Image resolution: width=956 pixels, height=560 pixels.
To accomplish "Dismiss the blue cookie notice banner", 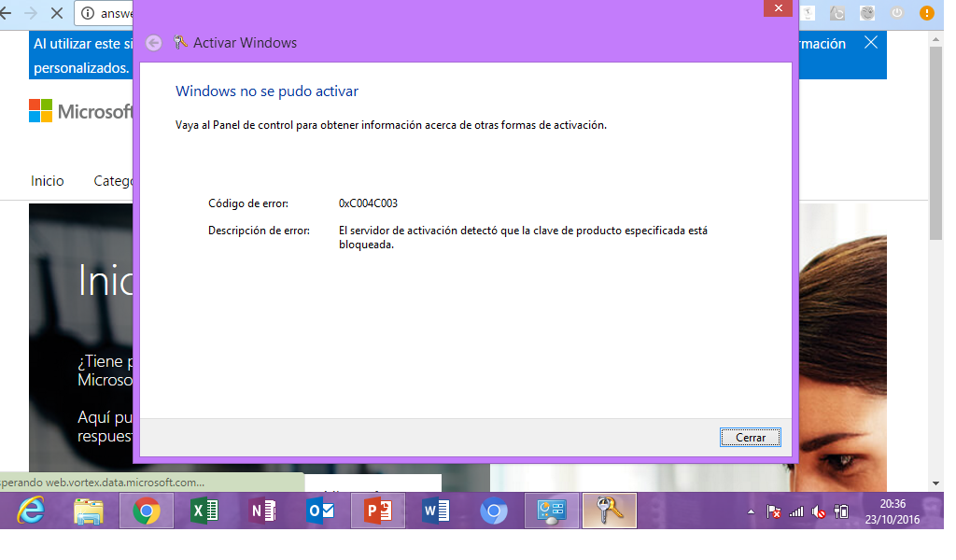I will pos(871,43).
